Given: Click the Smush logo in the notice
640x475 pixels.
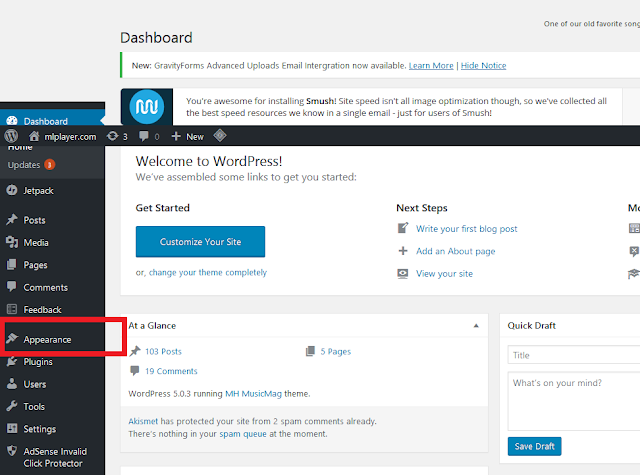Looking at the screenshot, I should (x=147, y=107).
